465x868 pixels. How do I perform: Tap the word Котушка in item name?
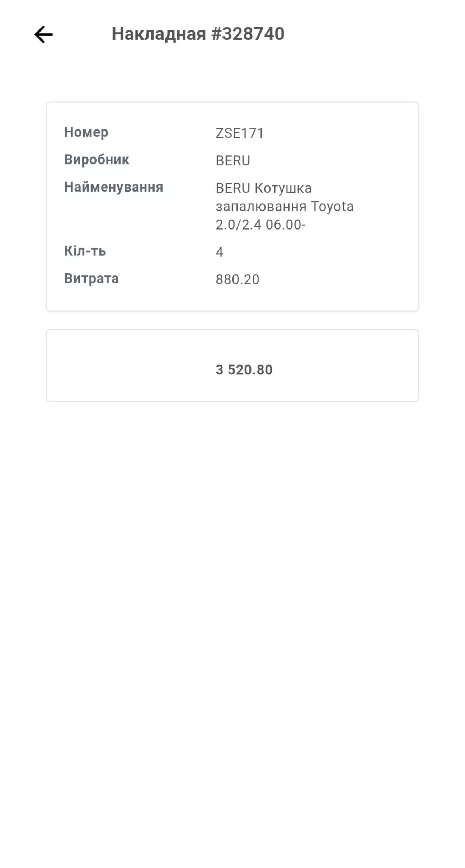pyautogui.click(x=283, y=188)
